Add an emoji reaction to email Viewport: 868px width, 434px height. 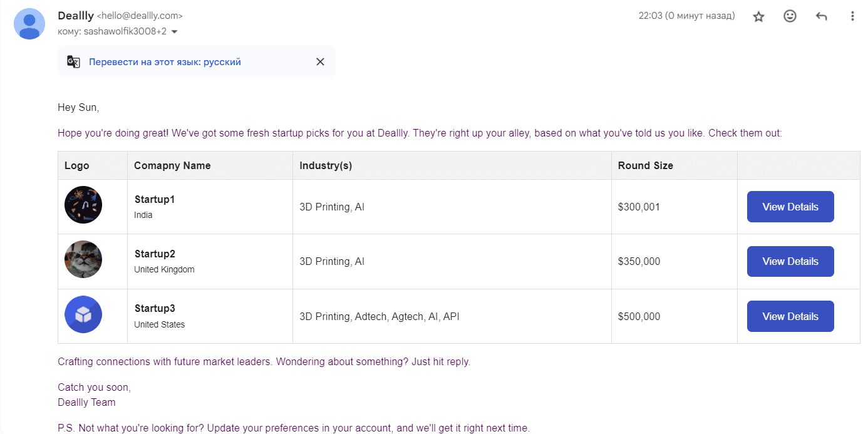pos(790,16)
